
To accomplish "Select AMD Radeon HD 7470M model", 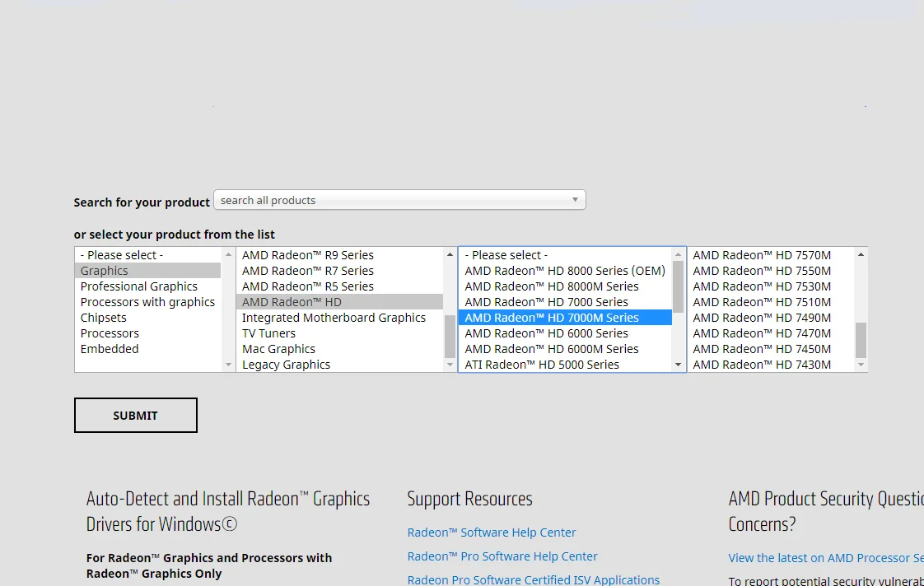I will pyautogui.click(x=771, y=333).
